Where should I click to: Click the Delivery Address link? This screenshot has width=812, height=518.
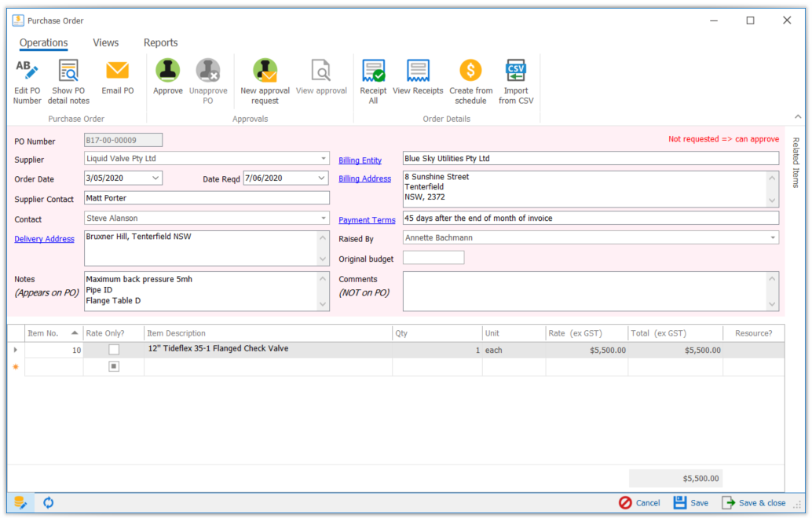44,238
